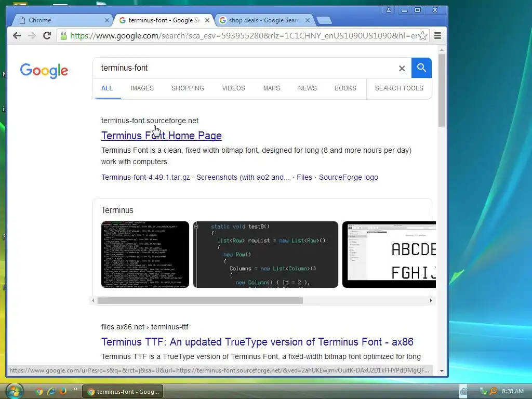The height and width of the screenshot is (399, 532).
Task: Click the network status tray icon
Action: [x=484, y=392]
